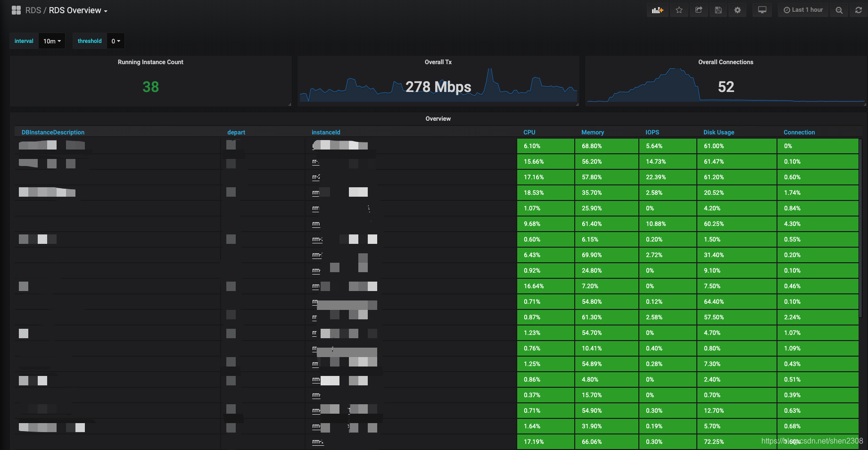868x450 pixels.
Task: Click the 52 Overall Connections value
Action: pos(726,87)
